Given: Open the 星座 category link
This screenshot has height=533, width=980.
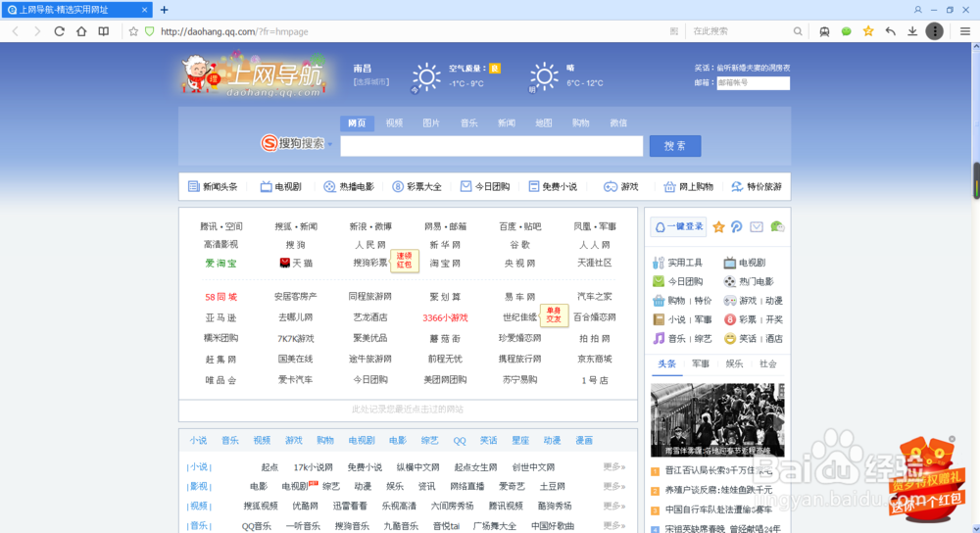Looking at the screenshot, I should 520,441.
